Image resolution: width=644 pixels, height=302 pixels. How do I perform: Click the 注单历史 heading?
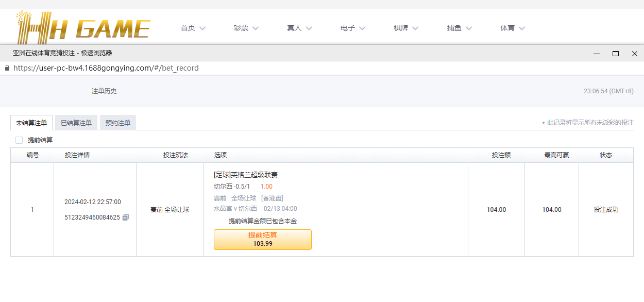click(x=104, y=91)
